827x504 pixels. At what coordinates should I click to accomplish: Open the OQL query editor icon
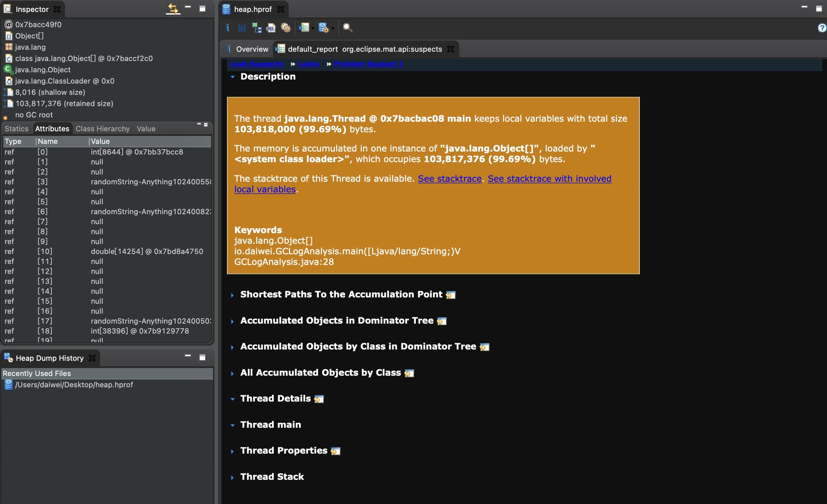pyautogui.click(x=270, y=28)
